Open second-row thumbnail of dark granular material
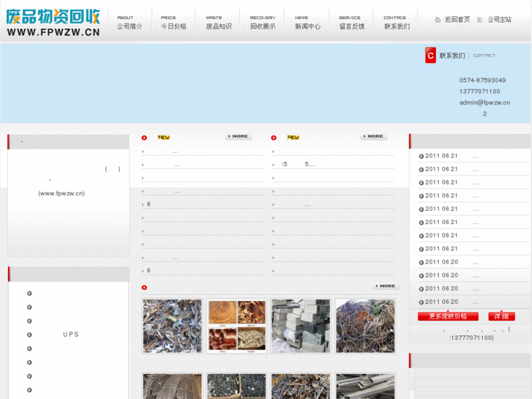532x399 pixels. 236,386
